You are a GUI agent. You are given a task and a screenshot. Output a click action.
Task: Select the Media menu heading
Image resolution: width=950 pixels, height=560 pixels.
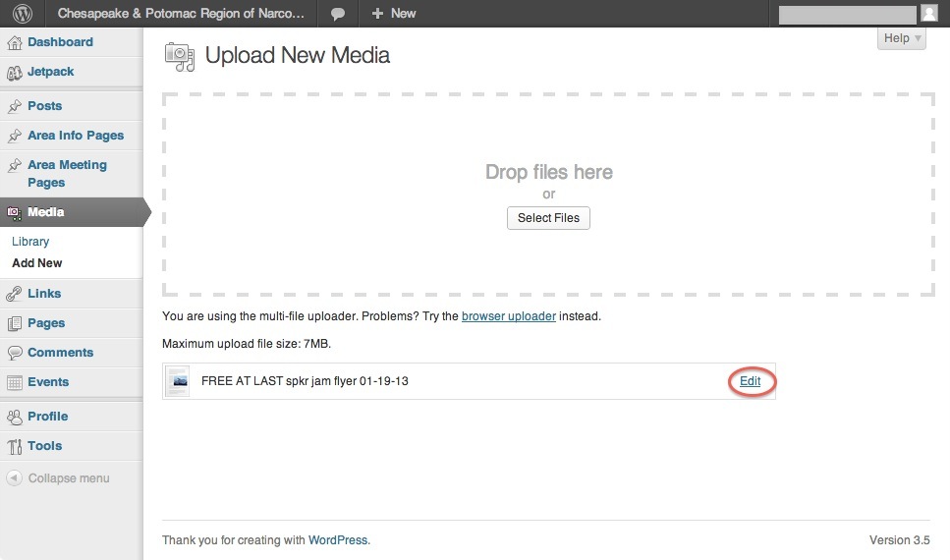(x=46, y=212)
